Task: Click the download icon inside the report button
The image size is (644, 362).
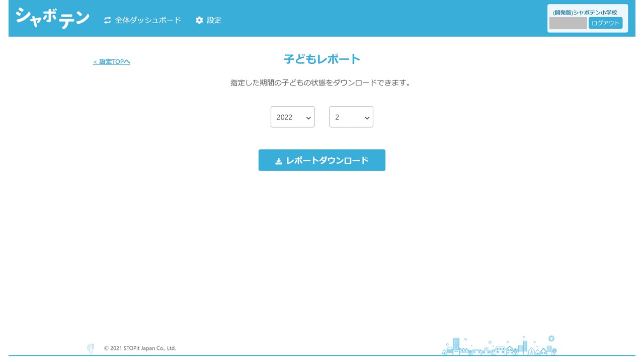Action: (279, 161)
